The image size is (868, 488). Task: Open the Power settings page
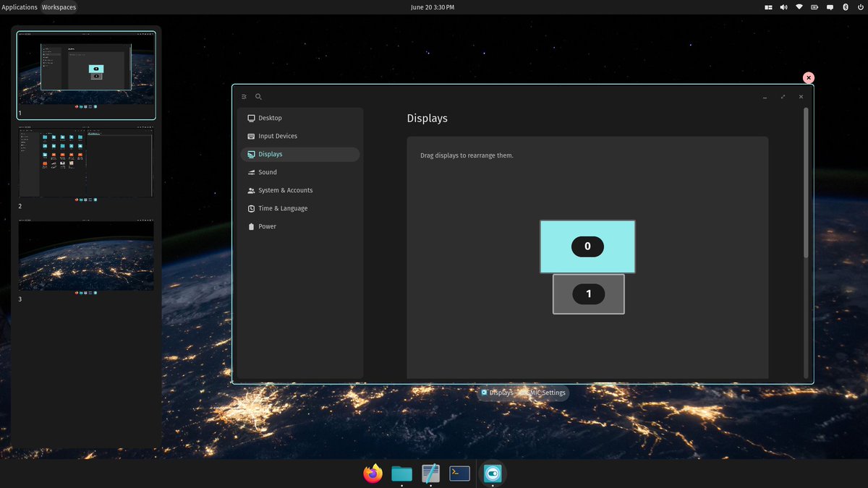(299, 226)
